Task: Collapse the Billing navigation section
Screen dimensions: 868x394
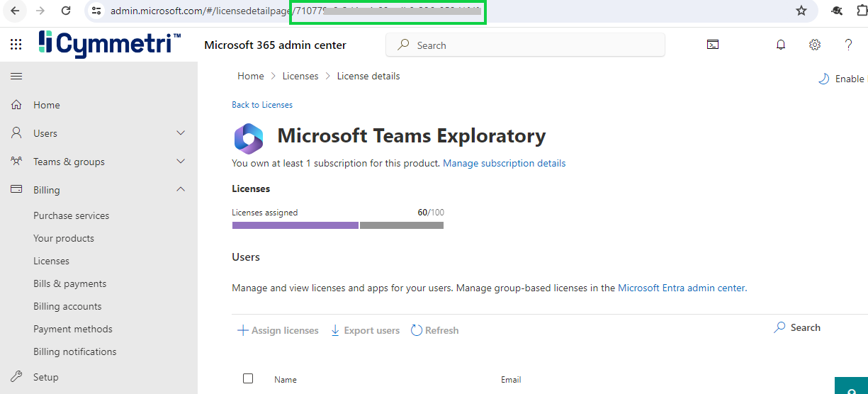Action: [181, 190]
